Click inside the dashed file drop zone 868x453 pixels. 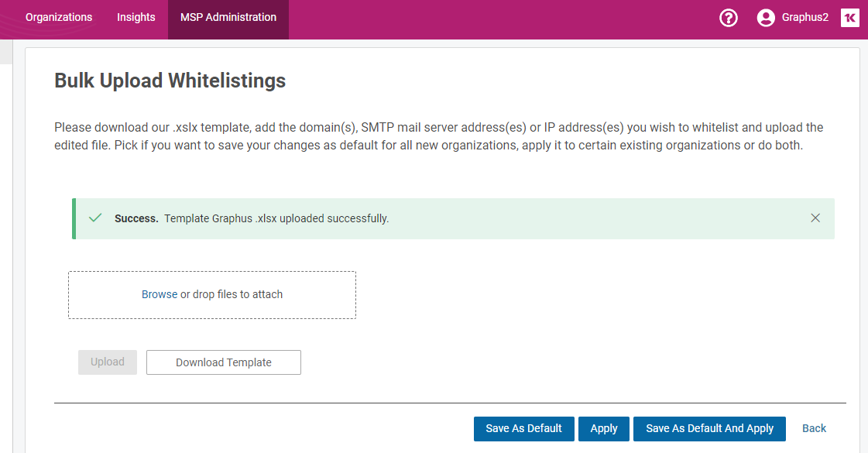pyautogui.click(x=212, y=294)
